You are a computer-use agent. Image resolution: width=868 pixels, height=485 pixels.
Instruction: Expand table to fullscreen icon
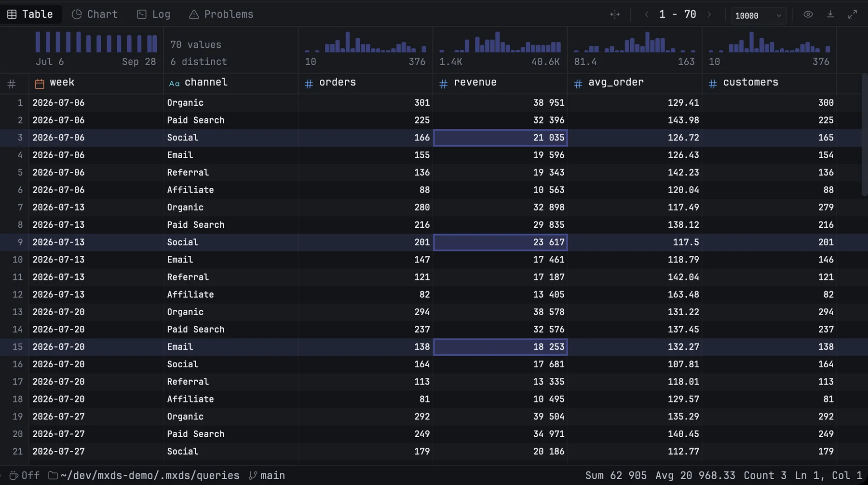coord(853,14)
